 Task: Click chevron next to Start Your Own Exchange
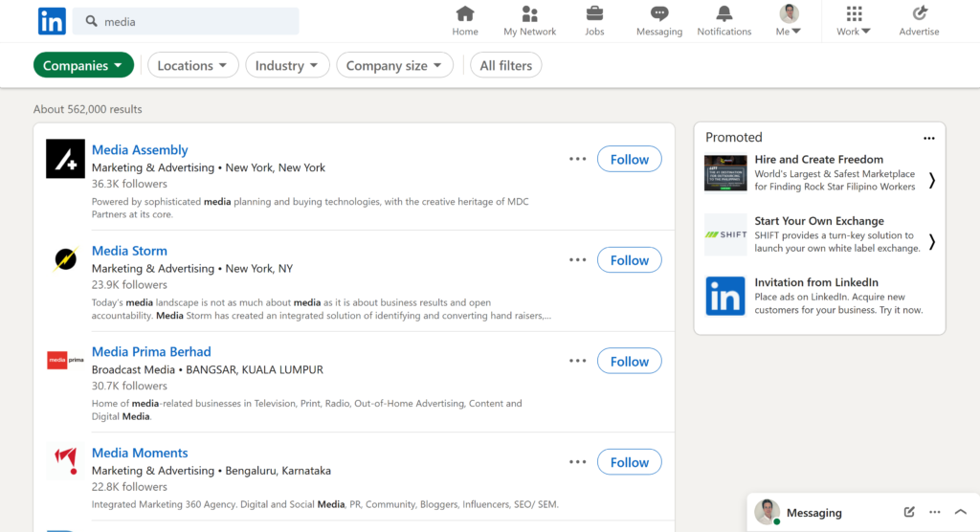coord(932,241)
